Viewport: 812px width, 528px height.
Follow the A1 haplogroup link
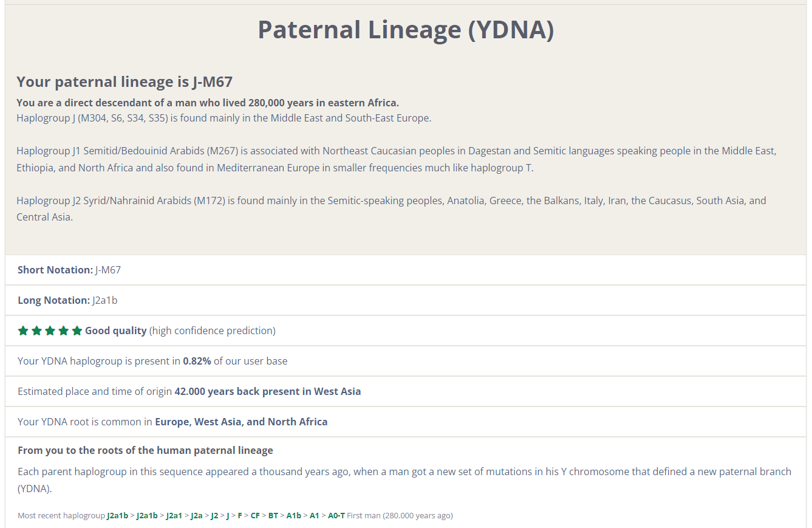coord(315,515)
